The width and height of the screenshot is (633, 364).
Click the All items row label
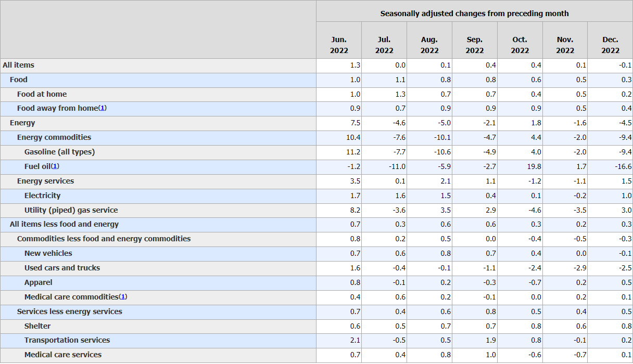[19, 65]
